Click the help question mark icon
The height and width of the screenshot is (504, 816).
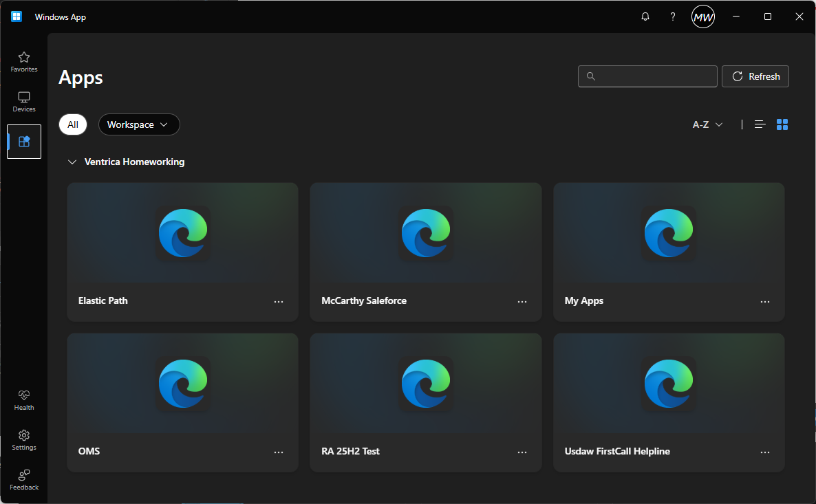pos(673,17)
